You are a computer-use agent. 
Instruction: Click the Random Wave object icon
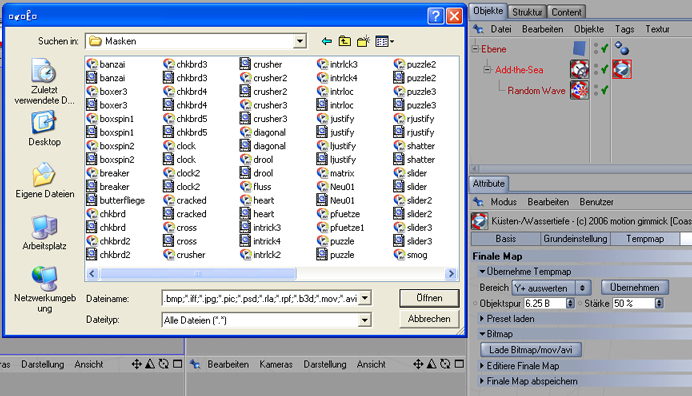pyautogui.click(x=579, y=90)
